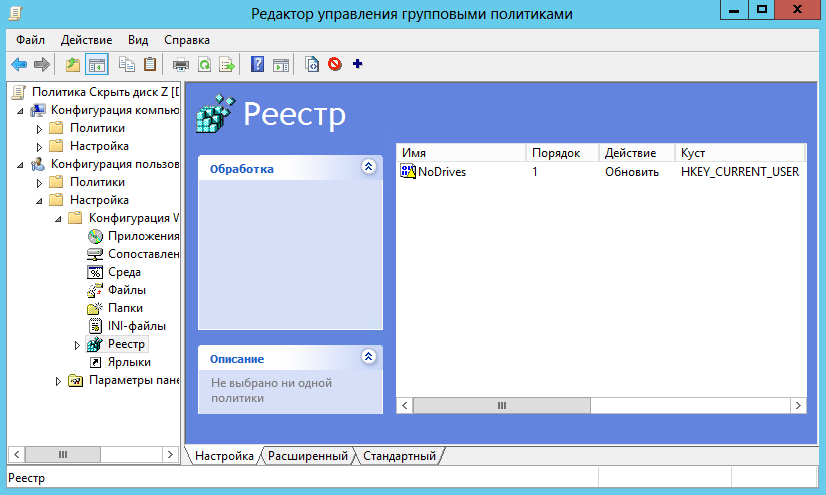The height and width of the screenshot is (495, 826).
Task: Click the Paste clipboard toolbar icon
Action: point(150,64)
